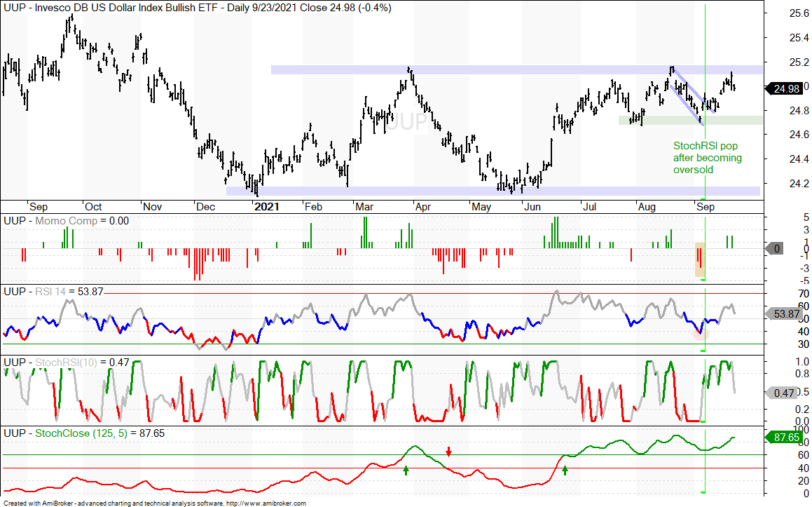Image resolution: width=812 pixels, height=507 pixels.
Task: Click the 24.4 price axis label
Action: tap(799, 159)
